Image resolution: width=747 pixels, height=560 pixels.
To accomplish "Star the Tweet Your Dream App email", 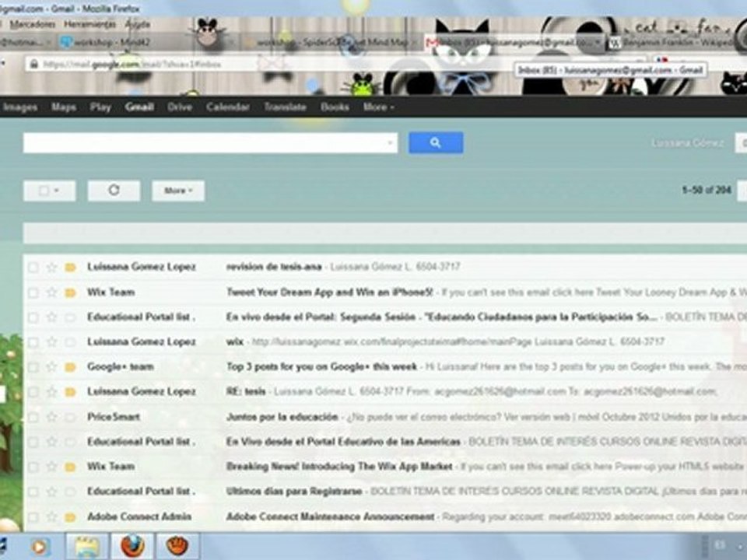I will tap(51, 292).
